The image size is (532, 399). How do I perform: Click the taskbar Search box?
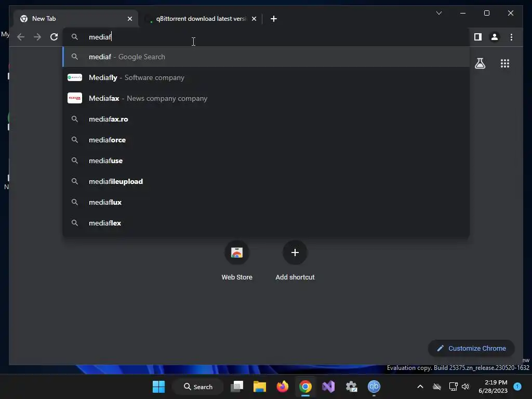tap(198, 387)
